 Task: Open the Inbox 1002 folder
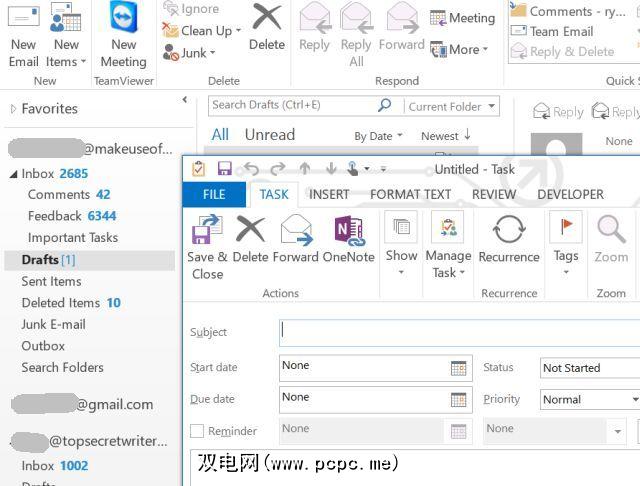coord(55,466)
